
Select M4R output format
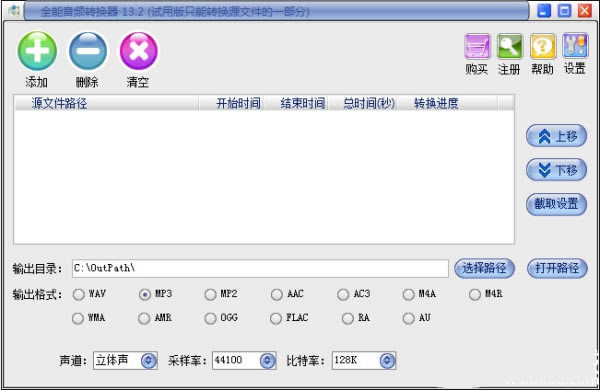coord(475,294)
